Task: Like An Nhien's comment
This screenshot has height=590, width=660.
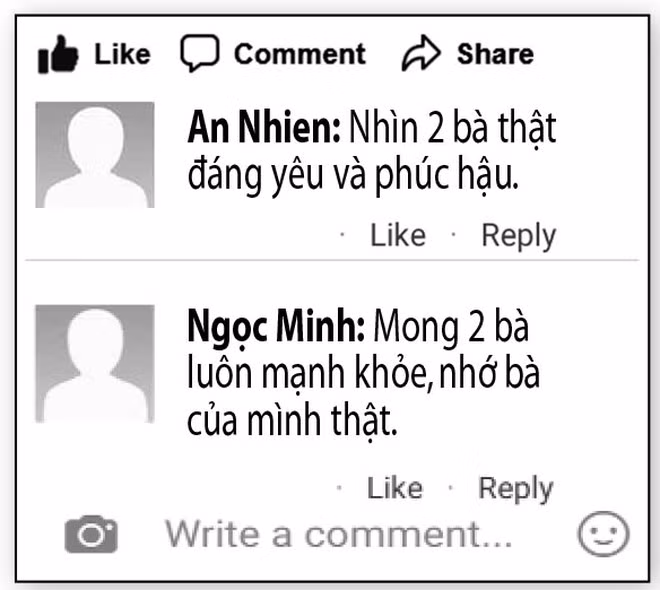Action: point(397,236)
